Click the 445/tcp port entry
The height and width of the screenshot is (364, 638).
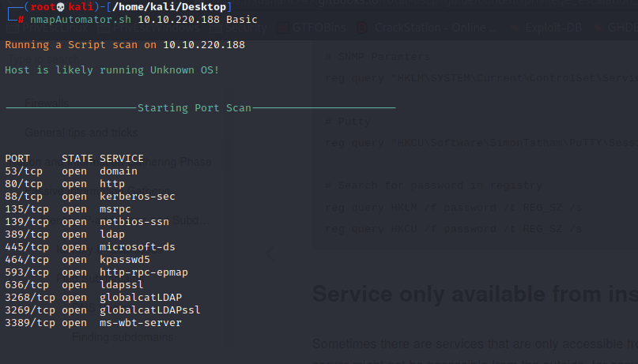[x=27, y=247]
